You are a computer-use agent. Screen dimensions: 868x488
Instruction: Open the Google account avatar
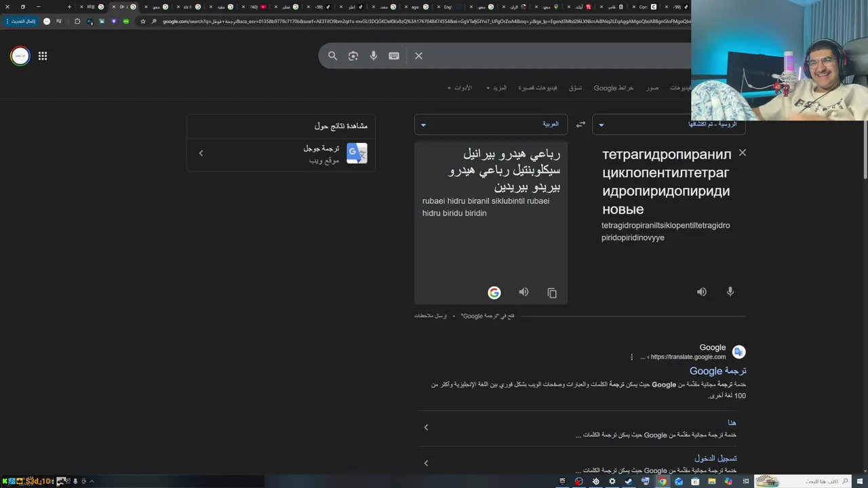(x=20, y=56)
